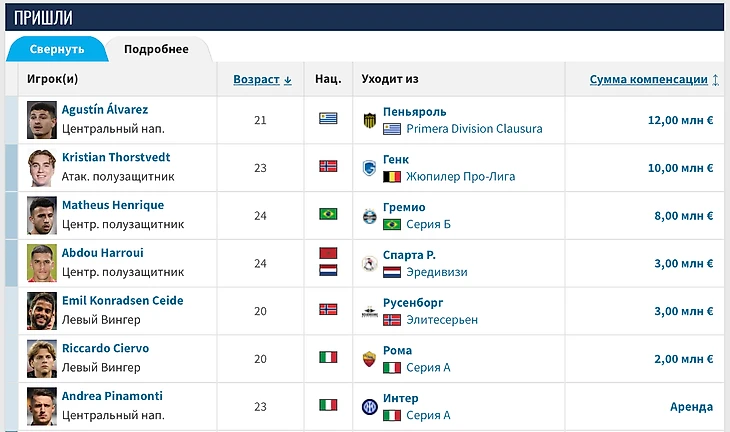Click the Genk club crest icon
This screenshot has width=730, height=432.
tap(369, 168)
